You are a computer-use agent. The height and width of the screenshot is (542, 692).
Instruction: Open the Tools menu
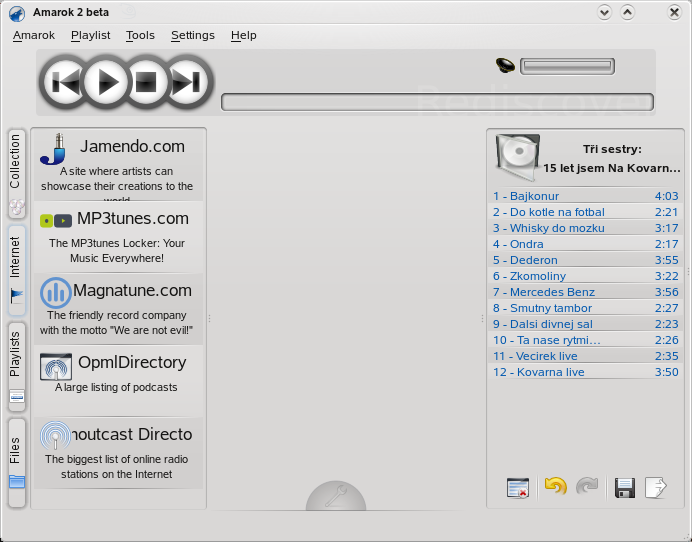coord(140,35)
